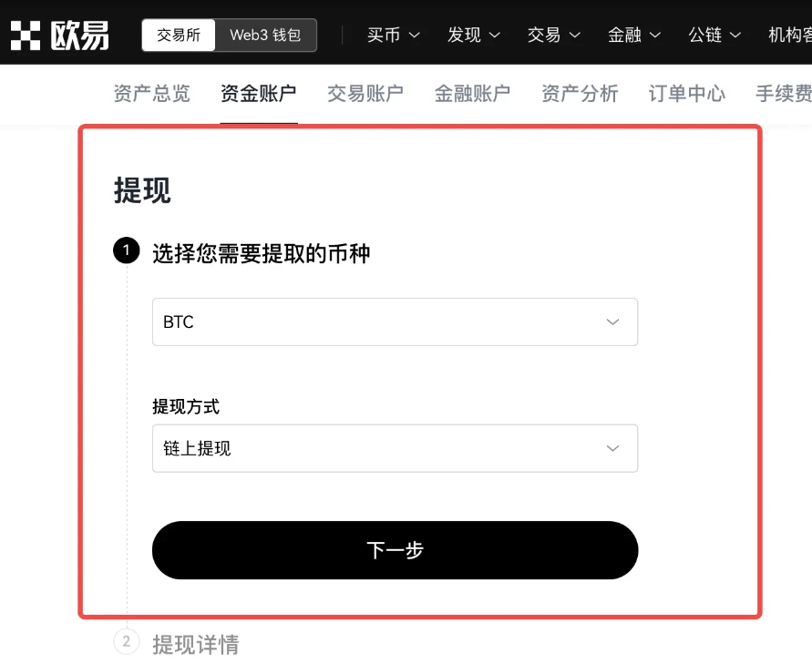
Task: Go to 订单中心 tab
Action: tap(686, 94)
